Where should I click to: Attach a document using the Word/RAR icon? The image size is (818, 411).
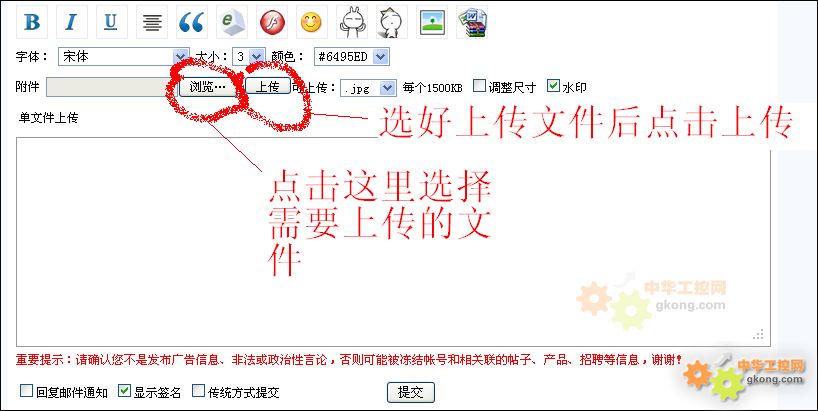(x=472, y=22)
